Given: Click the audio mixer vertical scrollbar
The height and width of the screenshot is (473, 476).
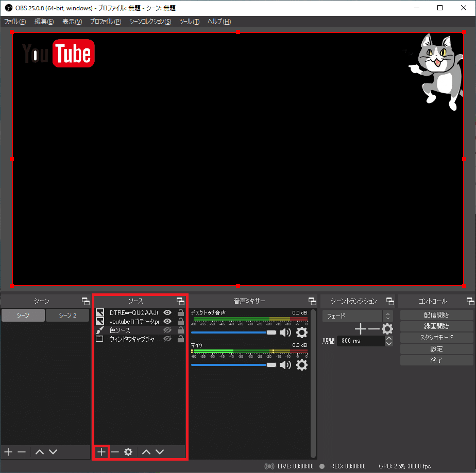Looking at the screenshot, I should pos(313,383).
